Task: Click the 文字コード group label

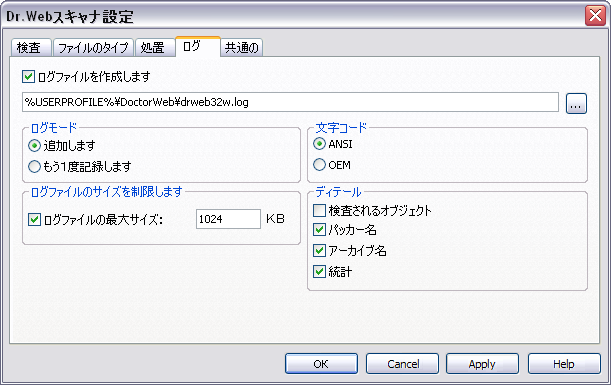Action: tap(341, 127)
